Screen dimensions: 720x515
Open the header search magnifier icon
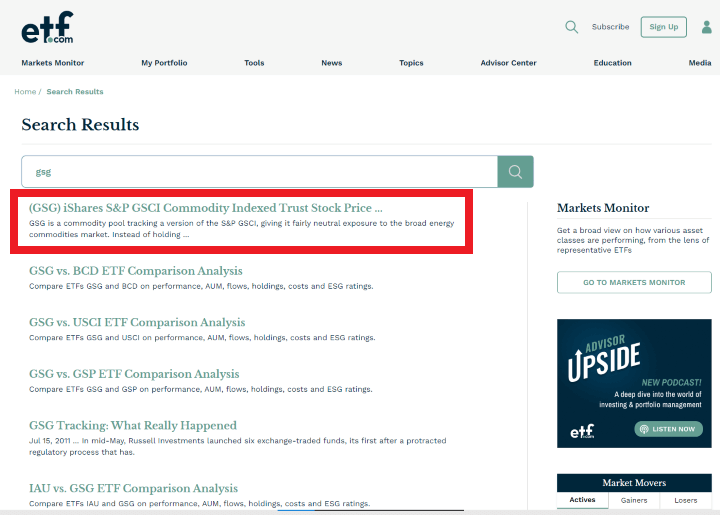[571, 27]
